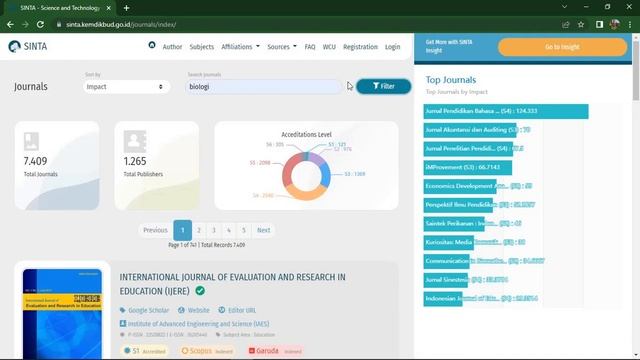Click the IJERE journal cover thumbnail
Screen dimensions: 640x360
tap(62, 313)
